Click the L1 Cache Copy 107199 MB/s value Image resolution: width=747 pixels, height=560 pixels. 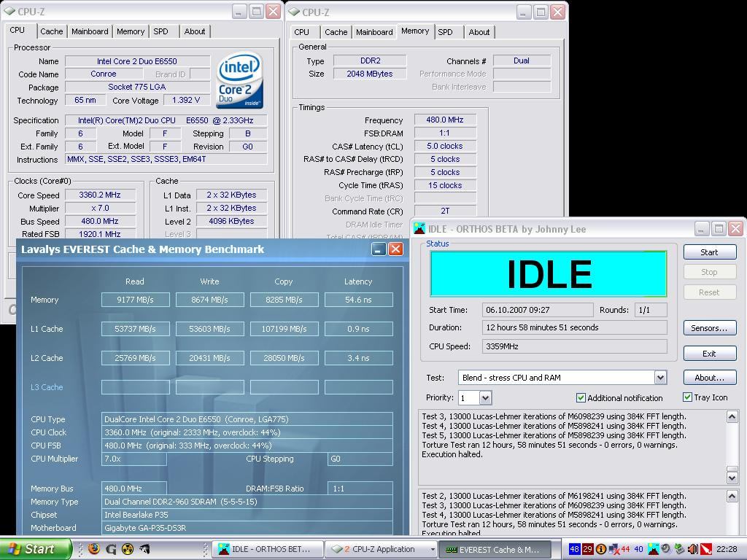coord(284,329)
